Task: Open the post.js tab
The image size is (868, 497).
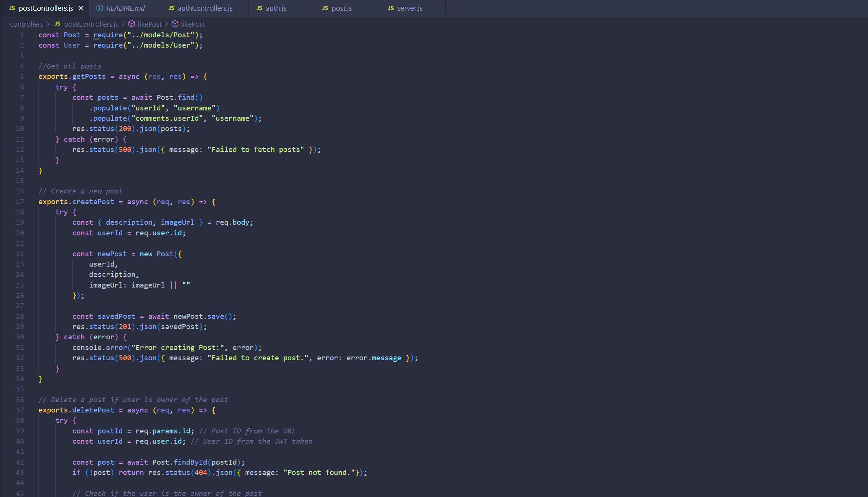Action: pos(341,8)
